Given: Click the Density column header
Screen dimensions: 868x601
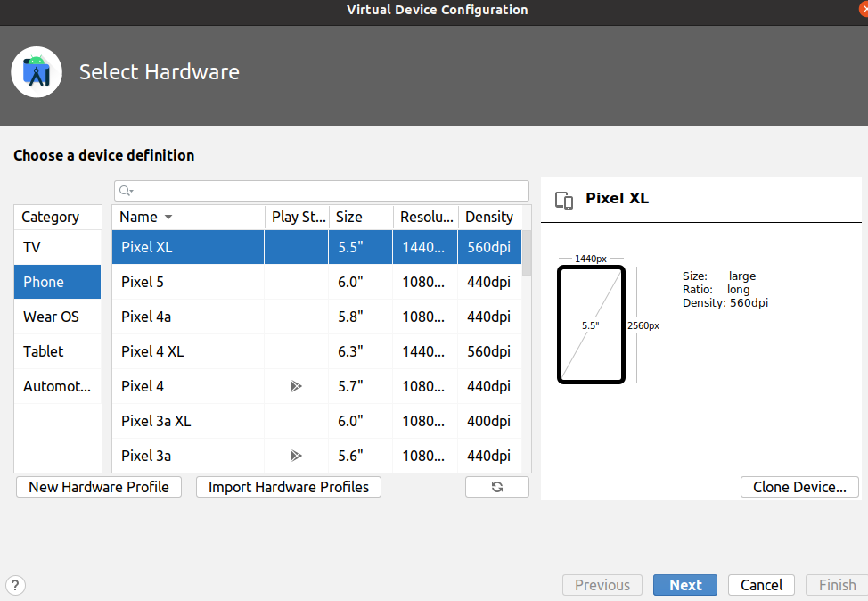Looking at the screenshot, I should click(490, 218).
